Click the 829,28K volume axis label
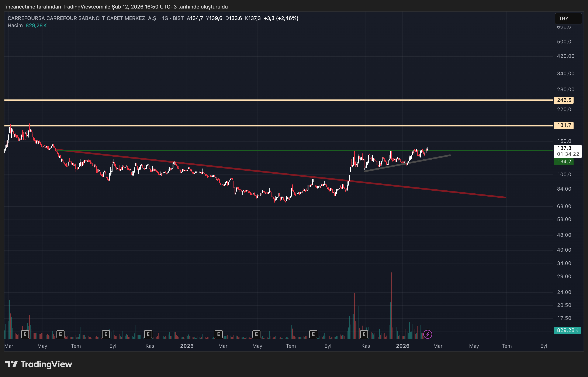 click(567, 330)
